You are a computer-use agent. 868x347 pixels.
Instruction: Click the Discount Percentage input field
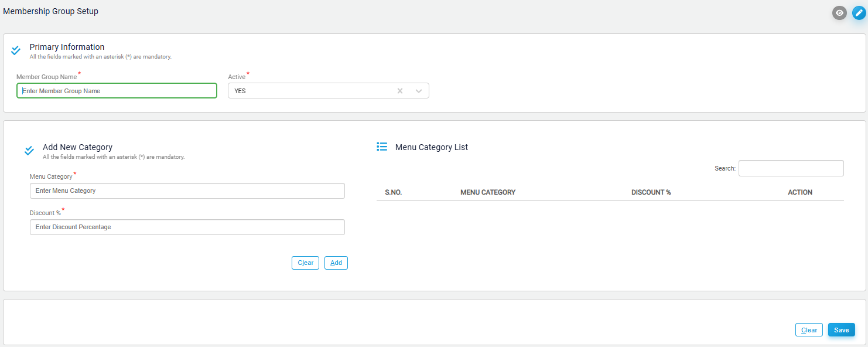click(187, 227)
